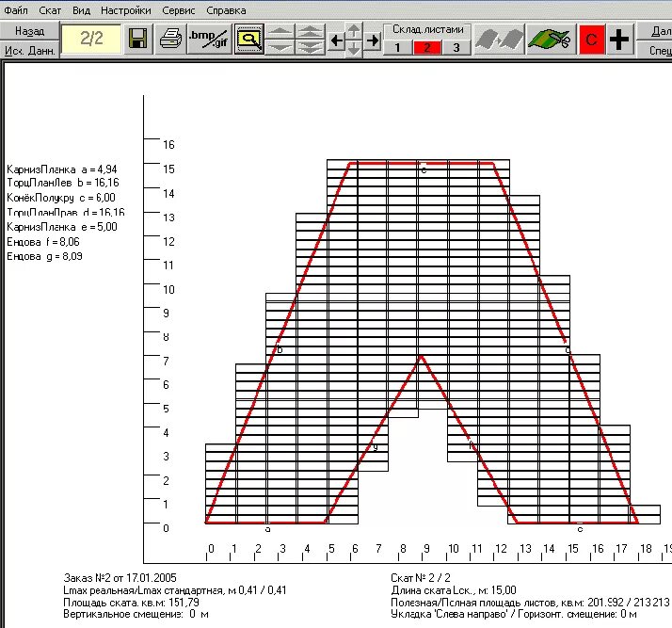Select sheet stacking option 2
This screenshot has width=672, height=628.
tap(427, 47)
